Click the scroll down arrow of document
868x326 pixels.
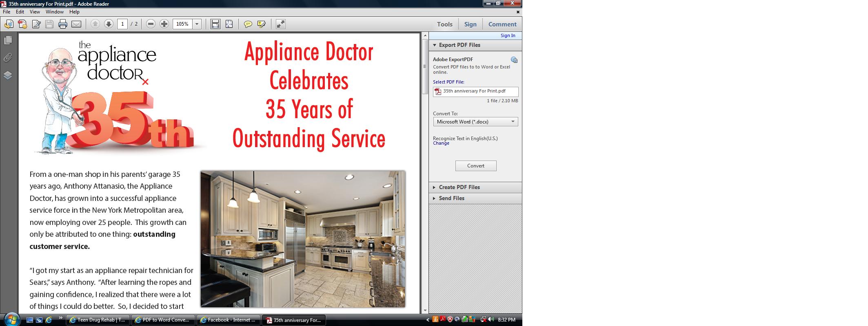[x=425, y=311]
